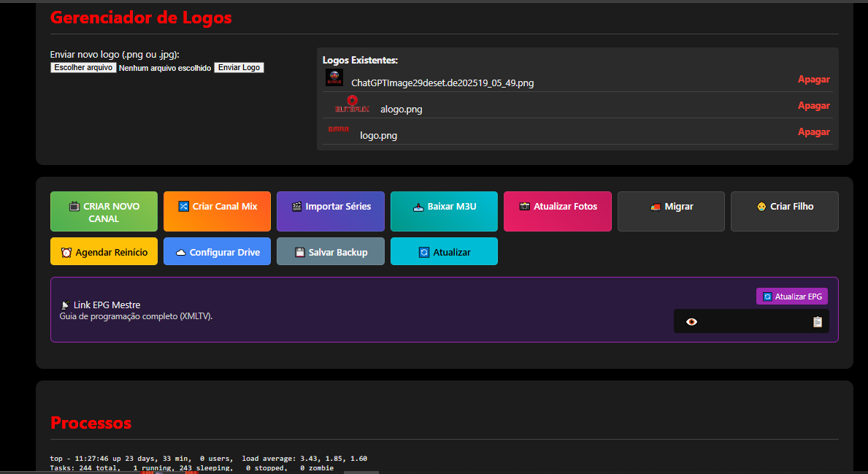Click the ChatGPTImage logo thumbnail

coord(334,77)
